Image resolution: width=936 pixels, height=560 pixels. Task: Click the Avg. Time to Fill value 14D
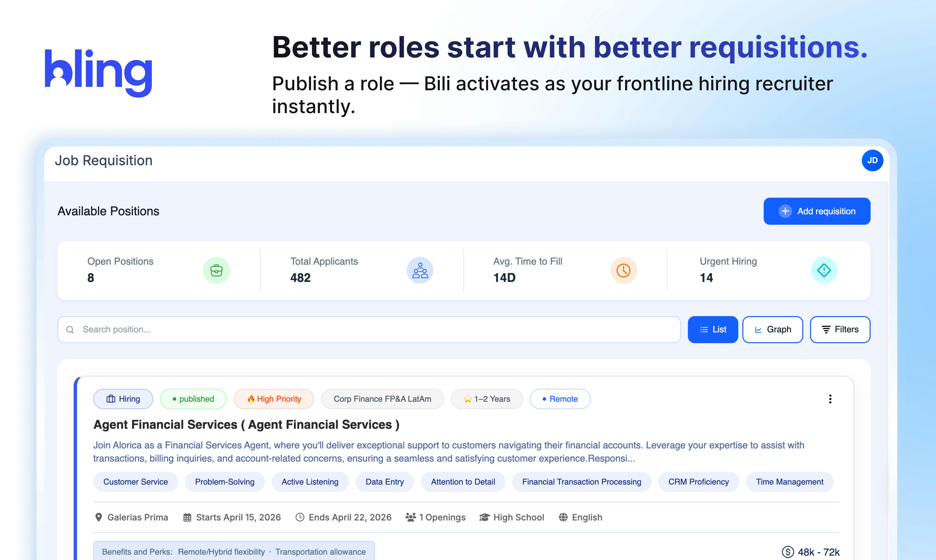click(x=504, y=278)
